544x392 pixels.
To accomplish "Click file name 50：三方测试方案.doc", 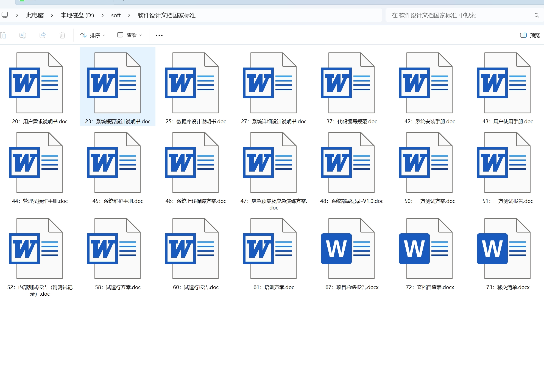I will [430, 201].
